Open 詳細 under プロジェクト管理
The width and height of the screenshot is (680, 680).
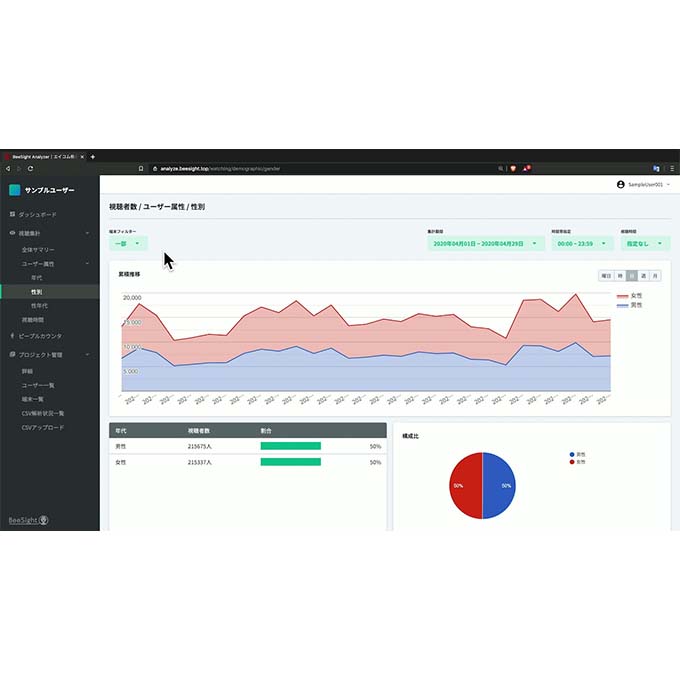[27, 371]
